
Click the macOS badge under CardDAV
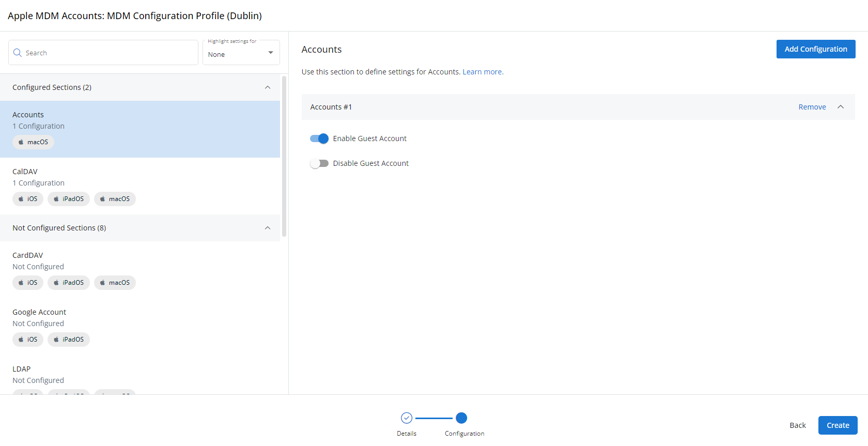tap(115, 283)
